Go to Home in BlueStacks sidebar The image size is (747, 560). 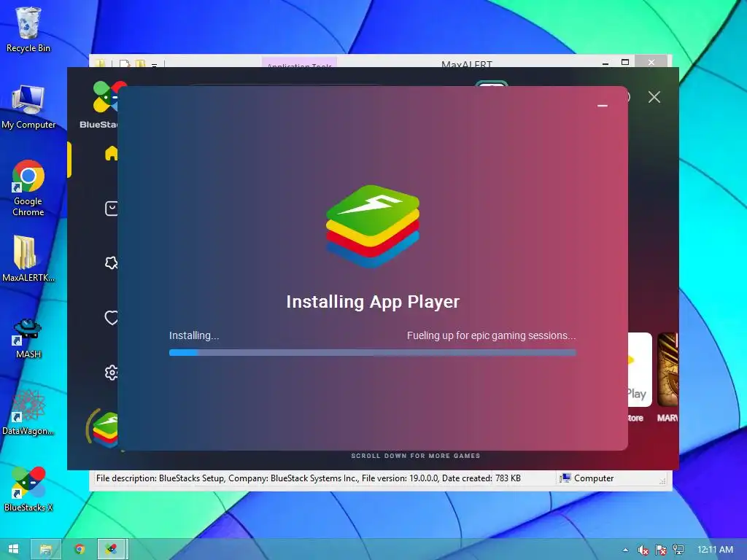[x=111, y=153]
